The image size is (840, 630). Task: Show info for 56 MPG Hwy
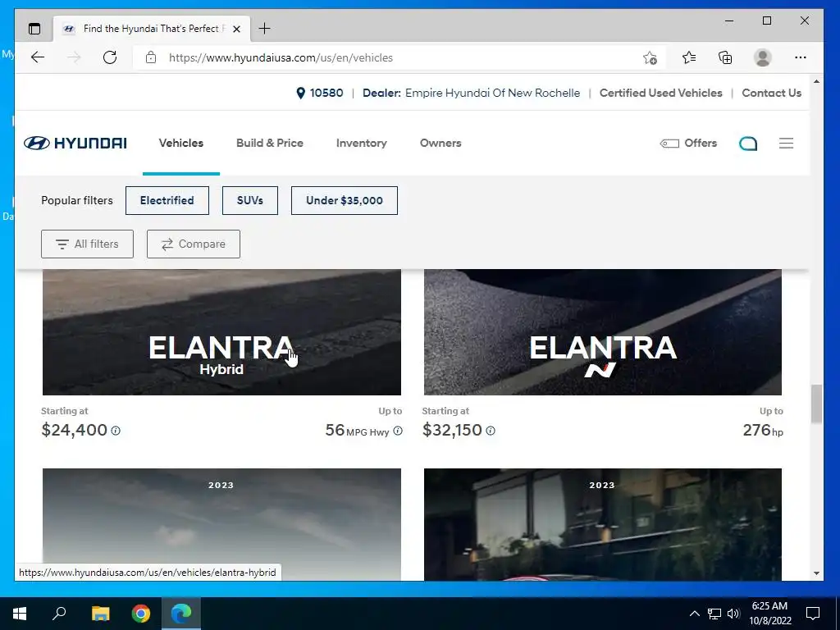(x=398, y=430)
